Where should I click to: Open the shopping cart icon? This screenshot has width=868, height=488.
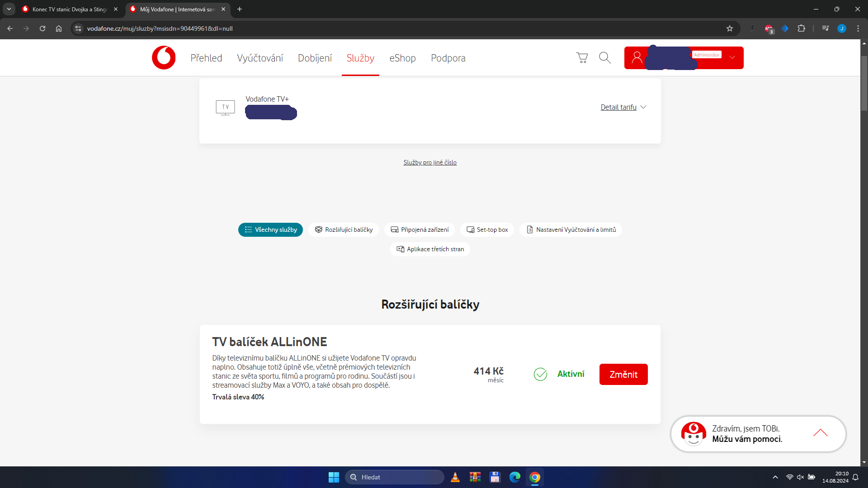coord(582,58)
